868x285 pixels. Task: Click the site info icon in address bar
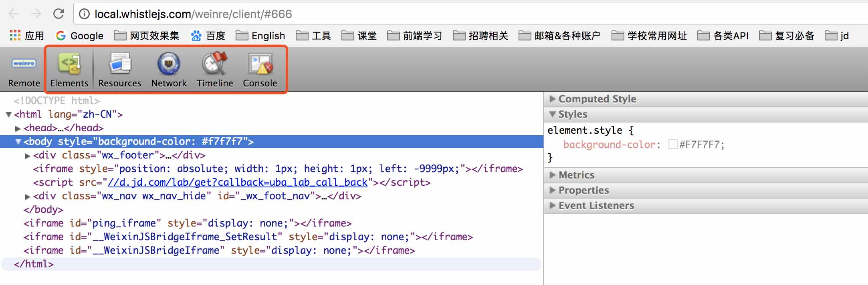pos(84,14)
